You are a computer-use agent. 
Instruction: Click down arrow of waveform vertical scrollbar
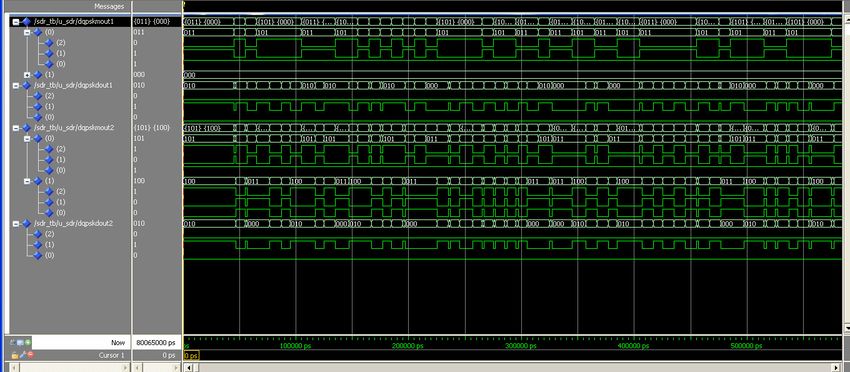847,328
